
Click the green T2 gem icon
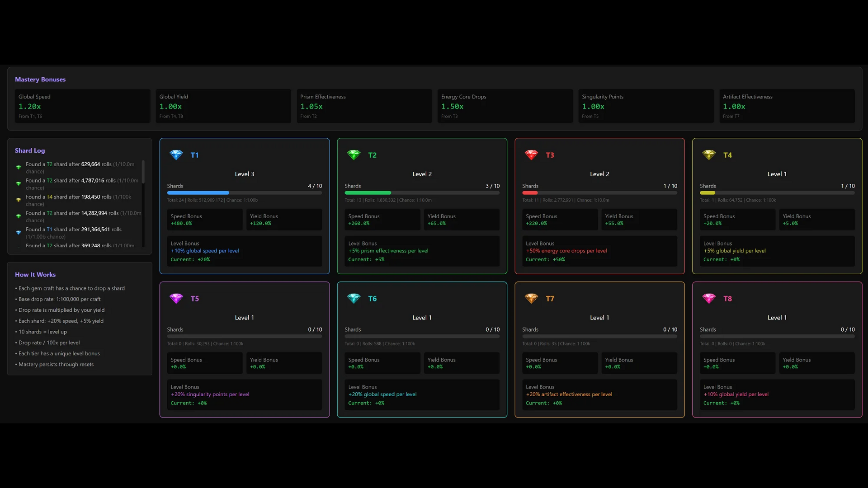coord(354,155)
